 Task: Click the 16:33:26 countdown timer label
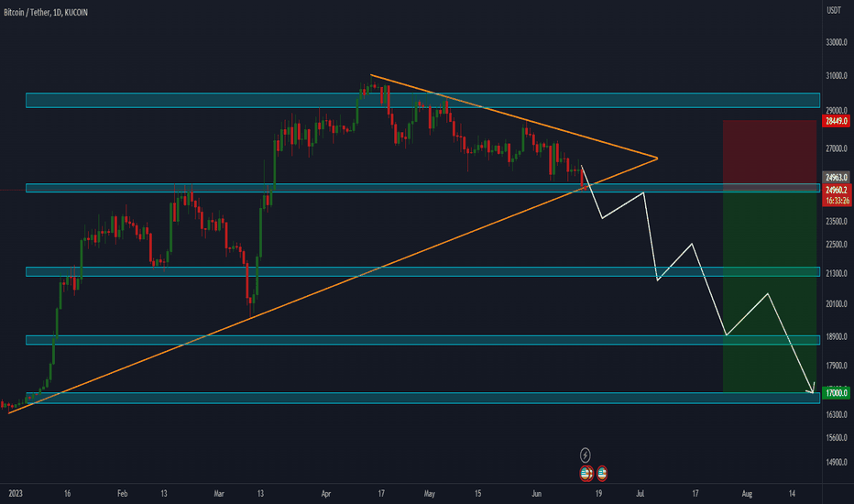point(837,201)
